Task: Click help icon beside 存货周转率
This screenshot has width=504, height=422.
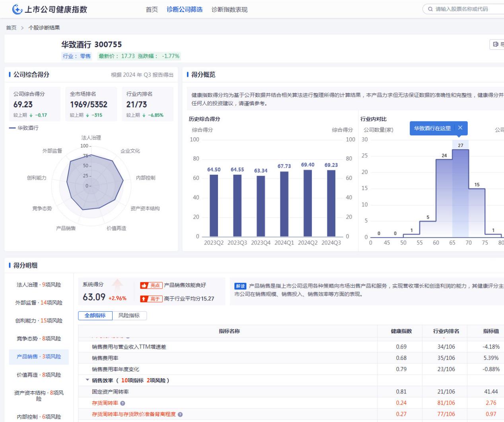Action: tap(123, 403)
